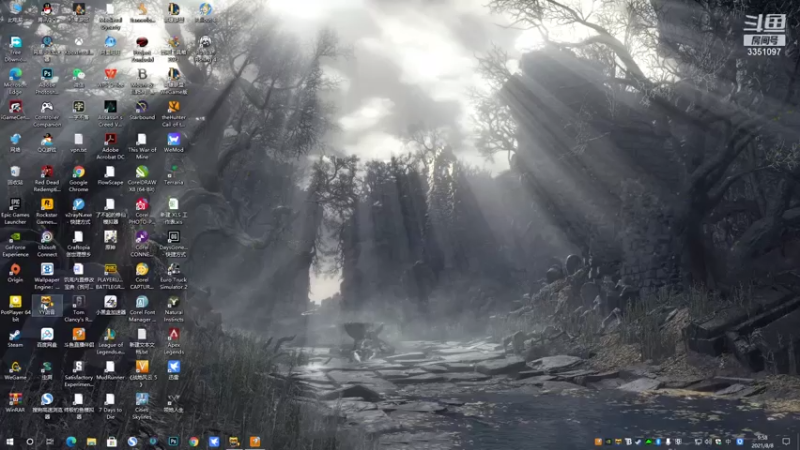Open the Windows Start menu
This screenshot has height=450, width=800.
tap(10, 441)
